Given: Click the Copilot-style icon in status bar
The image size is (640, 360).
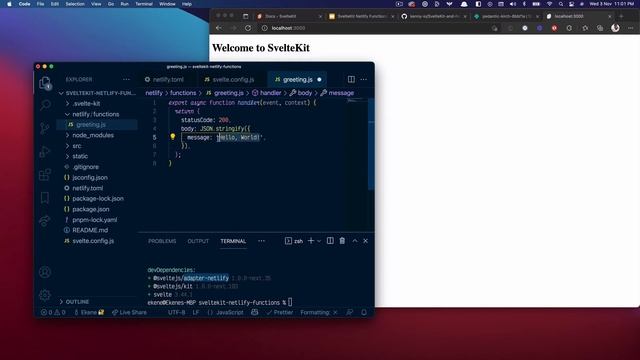Looking at the screenshot, I should tap(255, 312).
